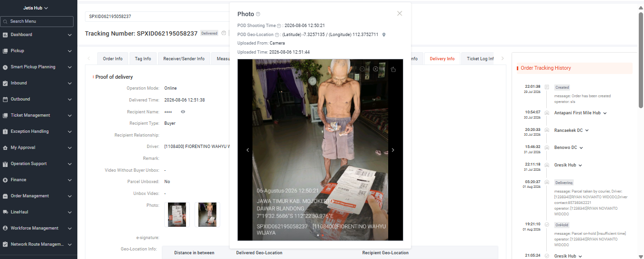
Task: Open the first parcel photo thumbnail
Action: (177, 214)
